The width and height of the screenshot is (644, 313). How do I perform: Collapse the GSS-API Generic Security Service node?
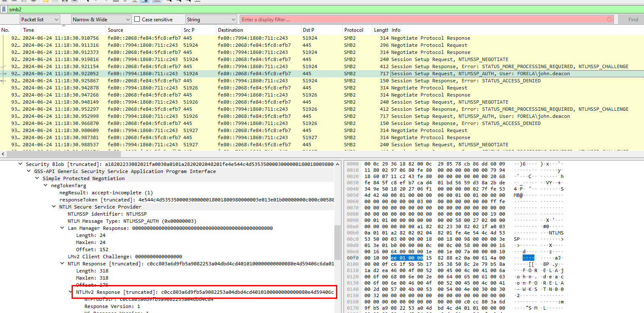[29, 171]
